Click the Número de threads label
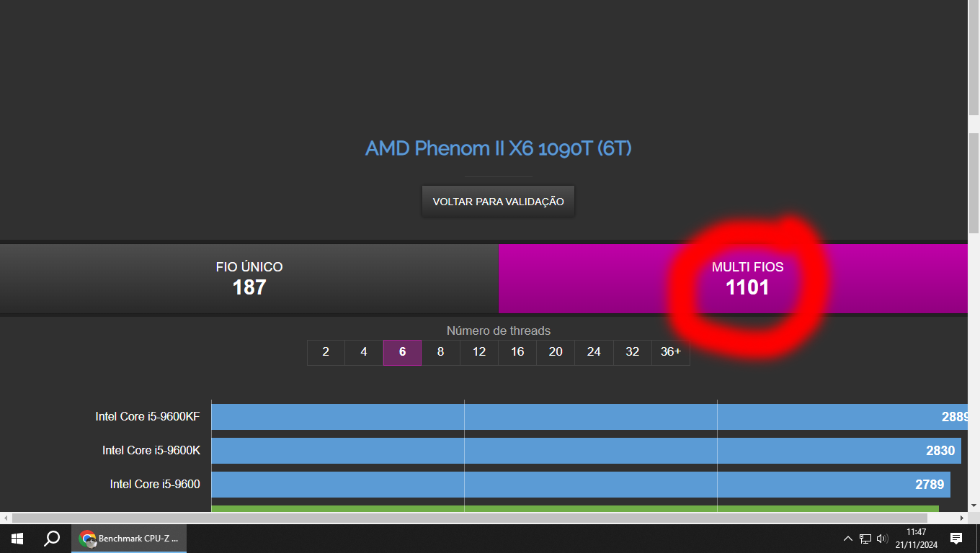Image resolution: width=980 pixels, height=553 pixels. pos(498,331)
